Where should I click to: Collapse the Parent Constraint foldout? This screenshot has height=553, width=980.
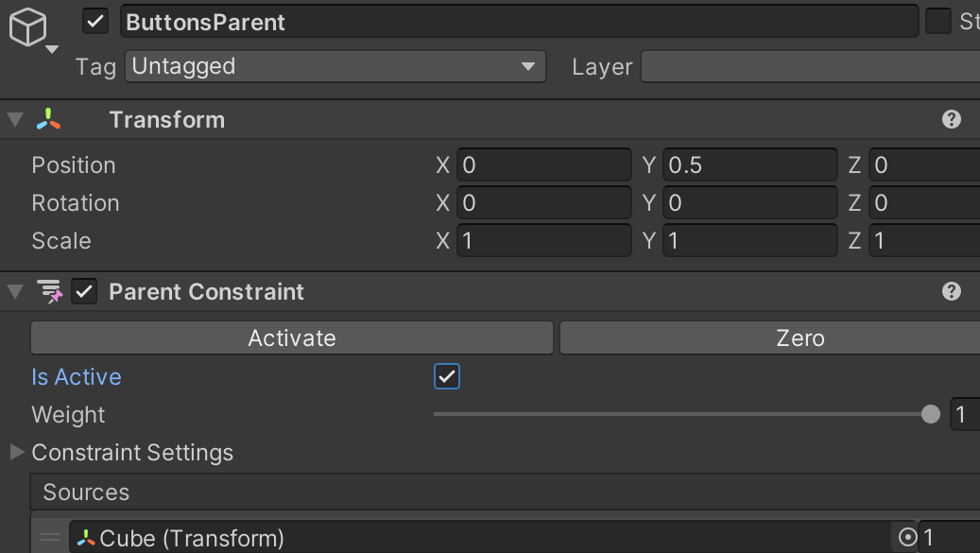pos(16,291)
